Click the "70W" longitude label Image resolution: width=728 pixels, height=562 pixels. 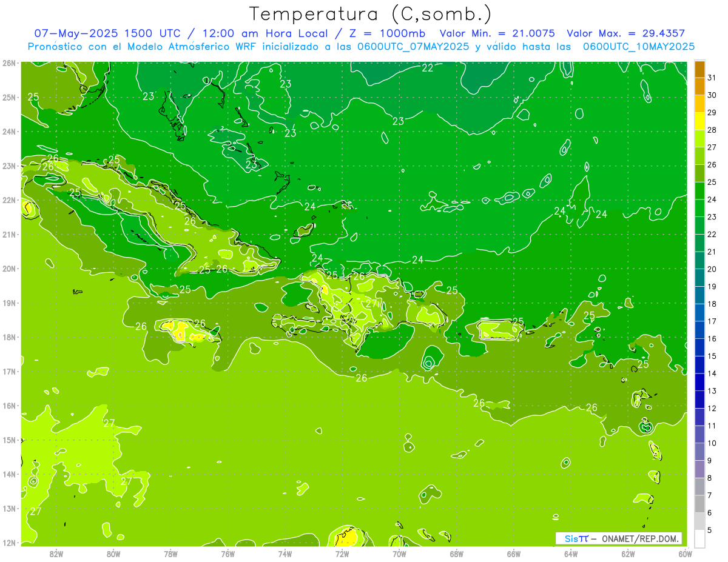click(399, 554)
